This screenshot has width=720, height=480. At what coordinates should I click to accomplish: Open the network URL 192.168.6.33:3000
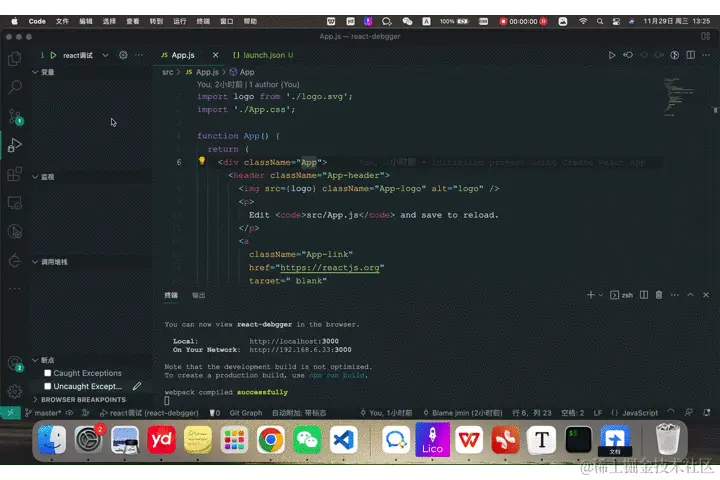tap(300, 350)
